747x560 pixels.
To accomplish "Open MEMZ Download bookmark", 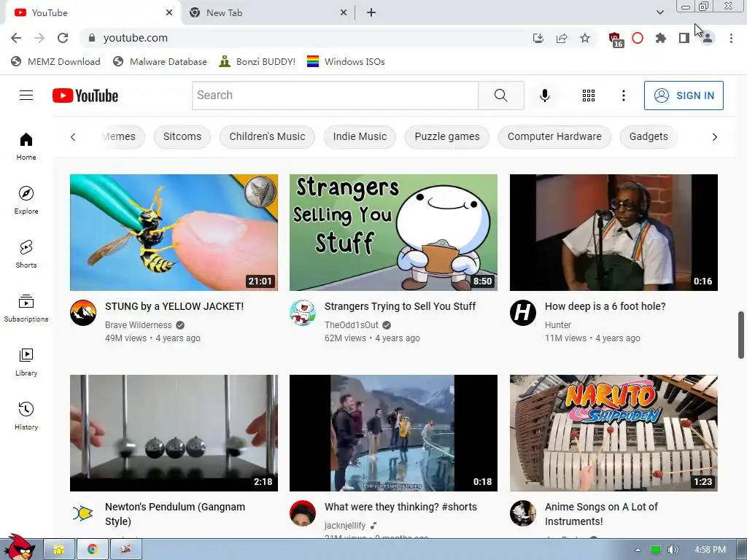I will coord(55,61).
